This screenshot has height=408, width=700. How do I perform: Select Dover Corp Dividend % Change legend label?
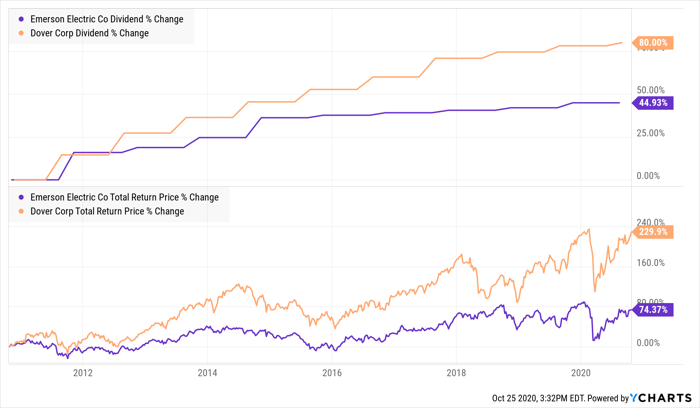tap(90, 33)
